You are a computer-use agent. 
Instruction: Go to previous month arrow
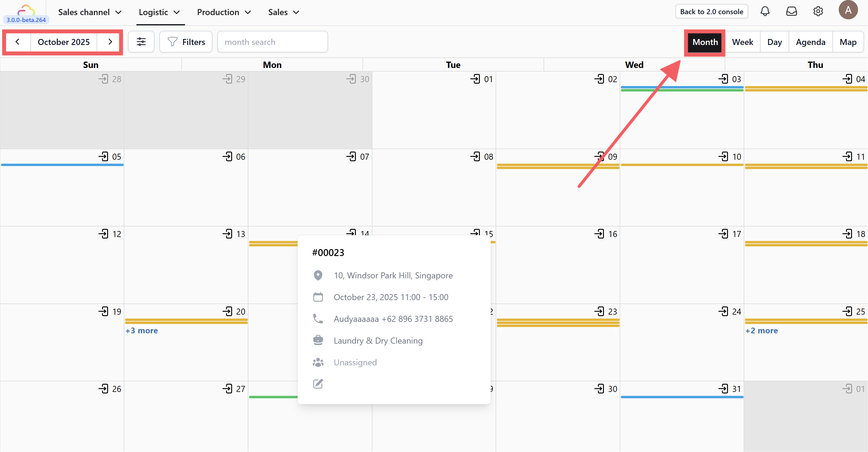[18, 42]
